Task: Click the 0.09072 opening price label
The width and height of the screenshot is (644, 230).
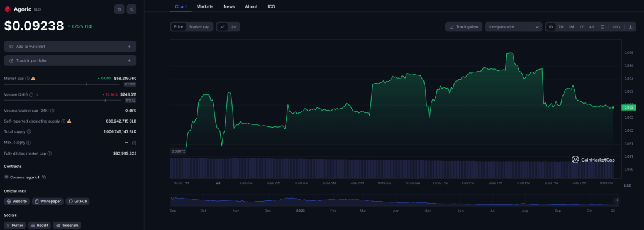Action: [x=178, y=151]
